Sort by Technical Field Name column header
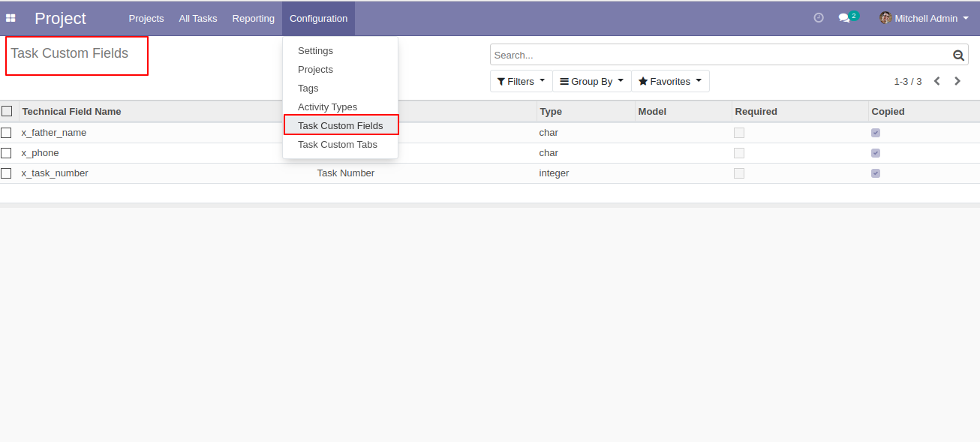 pyautogui.click(x=72, y=111)
